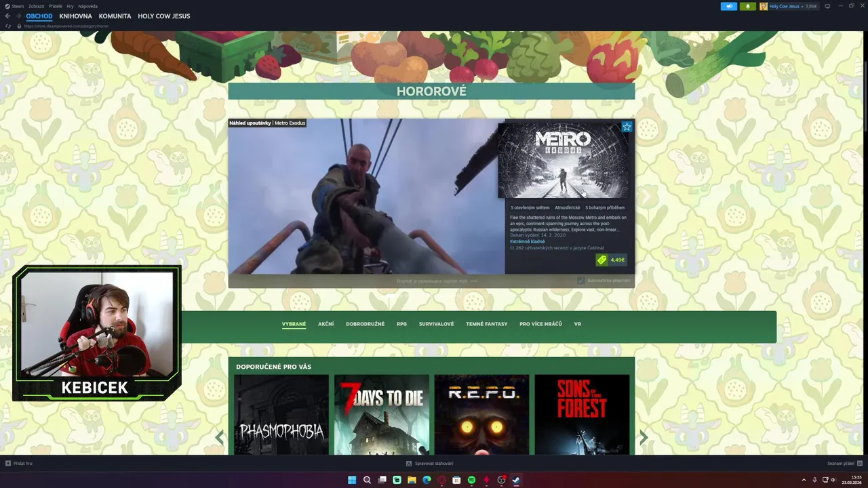868x488 pixels.
Task: Click the store URL address field
Action: pos(66,26)
